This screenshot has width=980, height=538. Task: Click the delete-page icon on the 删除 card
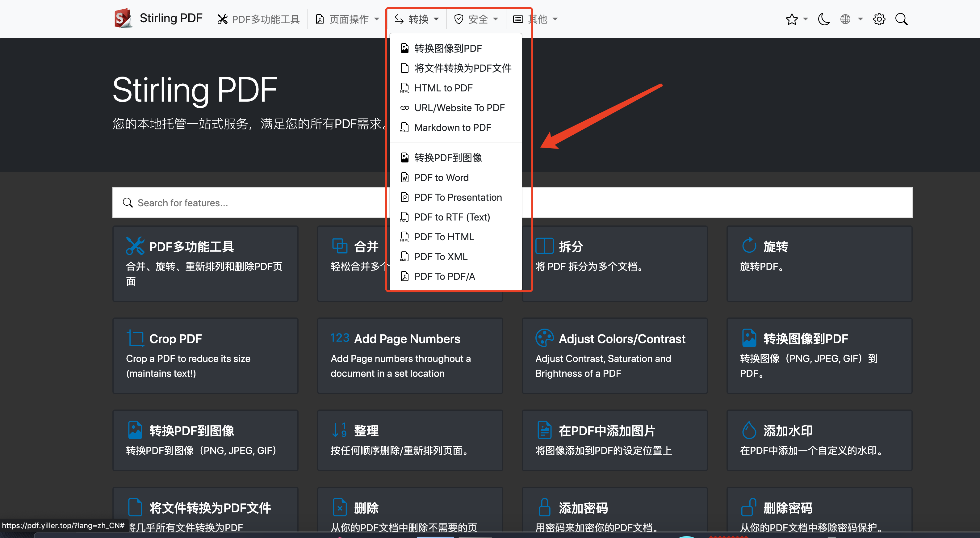340,507
